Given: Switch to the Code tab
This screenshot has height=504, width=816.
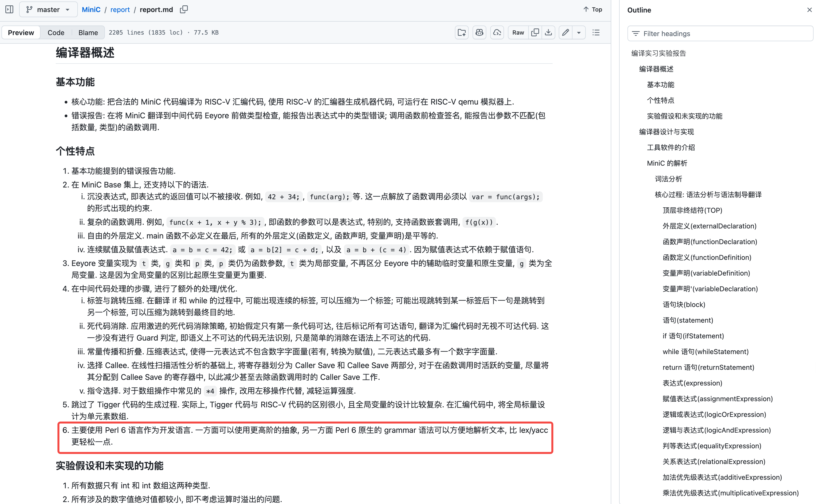Looking at the screenshot, I should [x=56, y=32].
